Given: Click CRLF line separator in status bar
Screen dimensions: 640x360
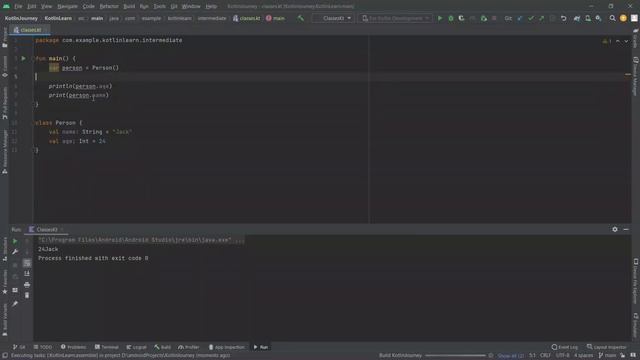Looking at the screenshot, I should 545,356.
